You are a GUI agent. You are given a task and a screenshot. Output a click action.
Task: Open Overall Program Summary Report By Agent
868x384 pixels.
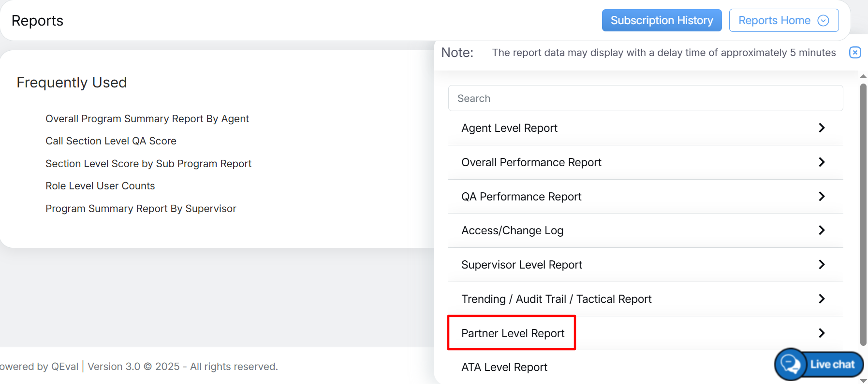pyautogui.click(x=147, y=119)
